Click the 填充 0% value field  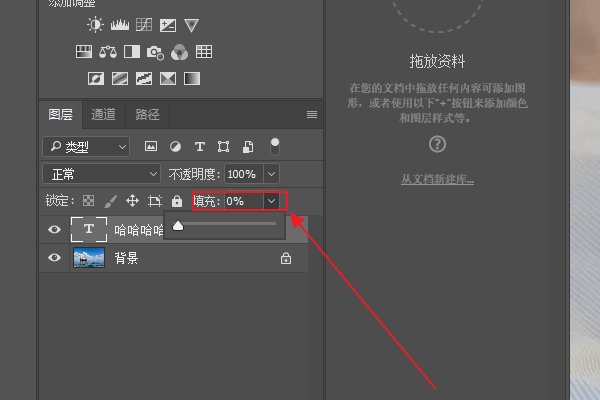click(x=244, y=201)
